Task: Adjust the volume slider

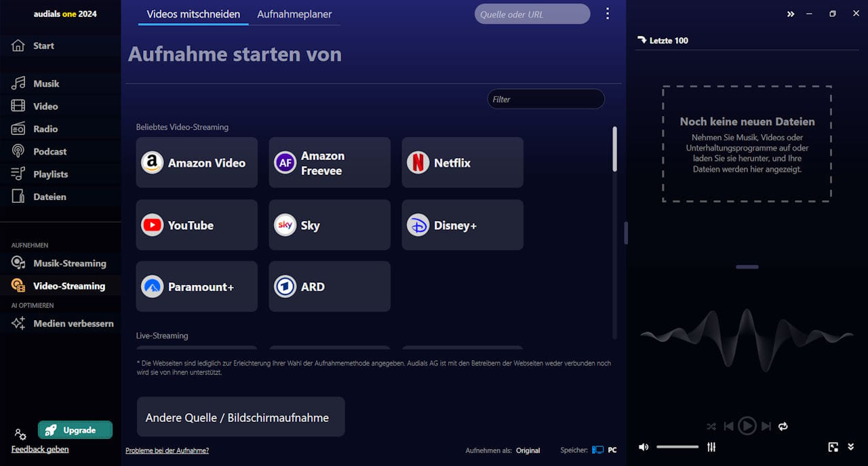Action: pos(677,446)
